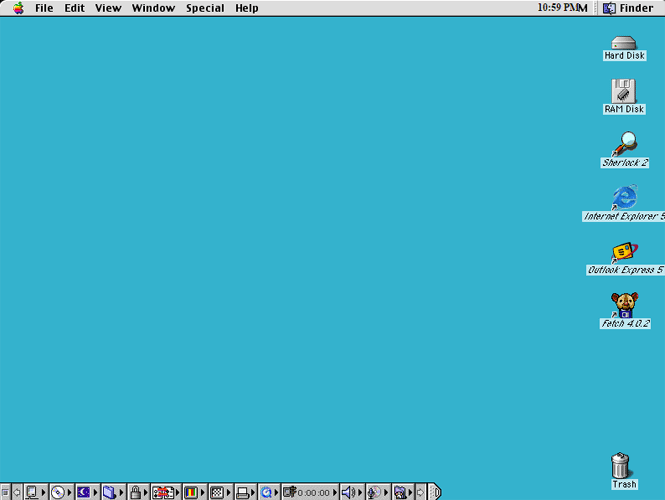This screenshot has height=500, width=665.
Task: Click the 'Trash' label text
Action: point(624,484)
